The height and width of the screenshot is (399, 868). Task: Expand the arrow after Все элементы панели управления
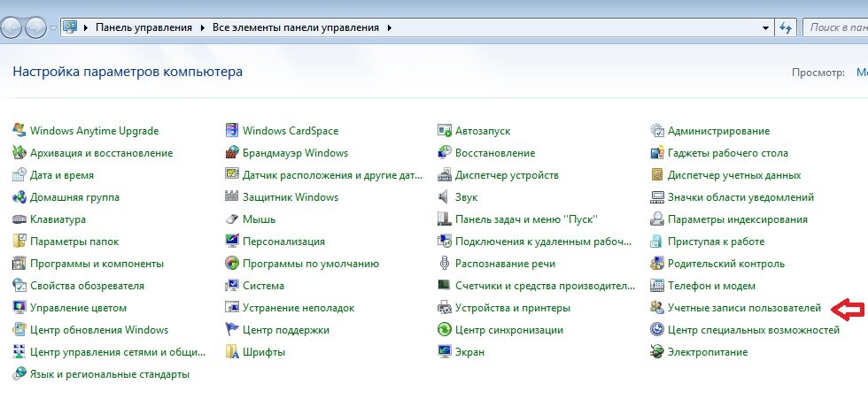[389, 27]
